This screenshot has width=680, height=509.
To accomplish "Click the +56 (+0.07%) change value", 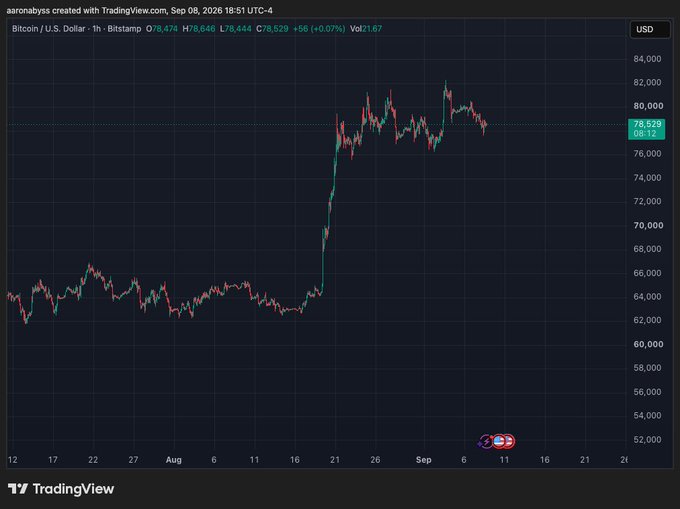I will (x=319, y=29).
